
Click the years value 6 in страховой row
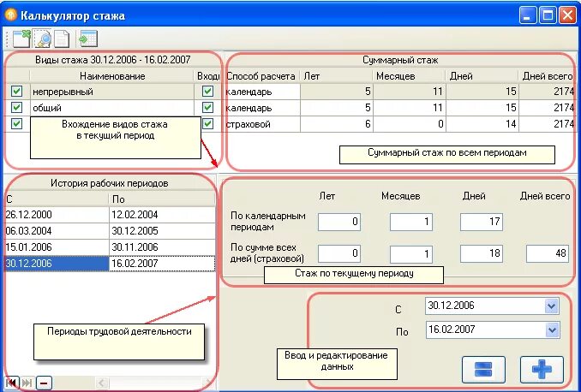336,123
